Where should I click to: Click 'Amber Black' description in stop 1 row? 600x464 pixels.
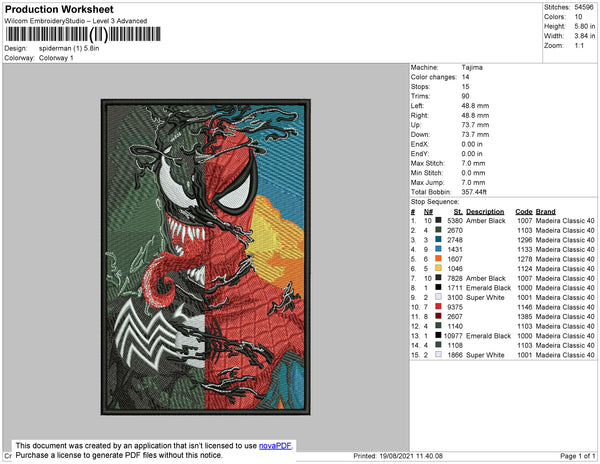[x=486, y=221]
